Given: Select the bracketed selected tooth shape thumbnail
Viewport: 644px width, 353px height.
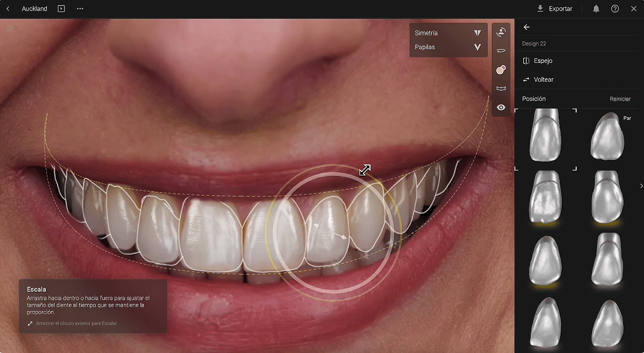Looking at the screenshot, I should tap(545, 140).
